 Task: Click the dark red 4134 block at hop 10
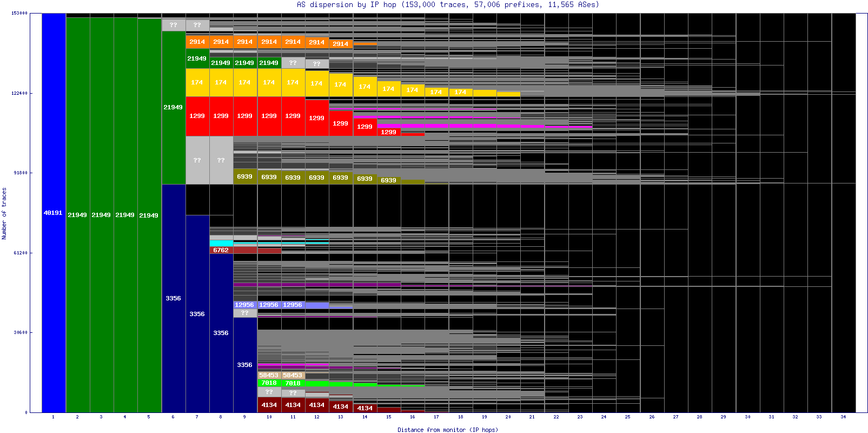point(269,405)
